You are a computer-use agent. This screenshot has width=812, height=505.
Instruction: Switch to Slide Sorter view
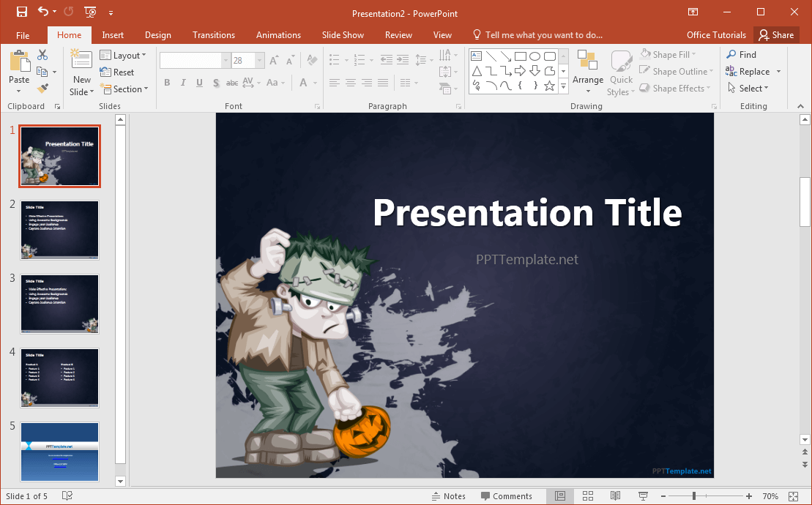(588, 495)
